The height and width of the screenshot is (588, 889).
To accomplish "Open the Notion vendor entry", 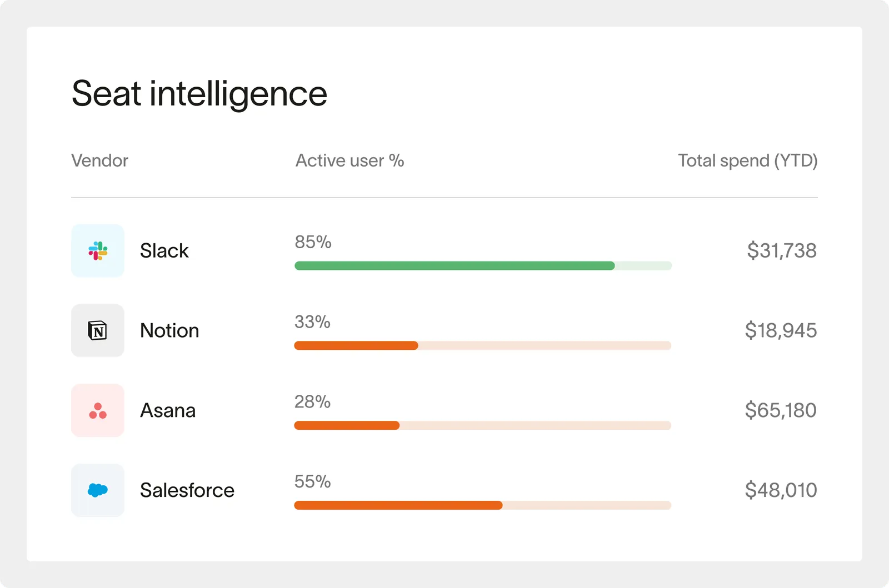I will tap(169, 331).
